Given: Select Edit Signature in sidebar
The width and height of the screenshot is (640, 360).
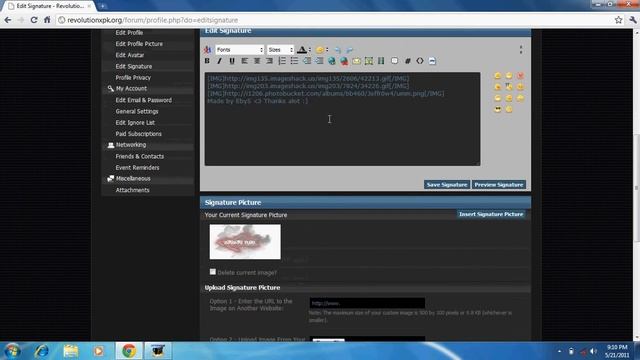Looking at the screenshot, I should pyautogui.click(x=133, y=66).
